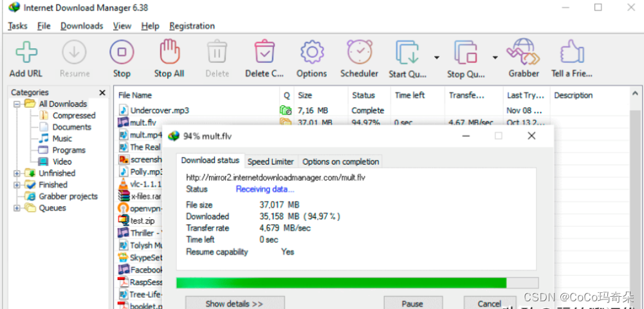Viewport: 644px width, 309px height.
Task: Open the File menu
Action: tap(44, 26)
